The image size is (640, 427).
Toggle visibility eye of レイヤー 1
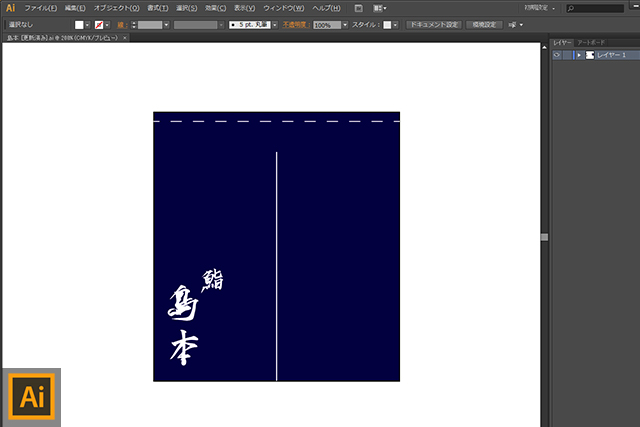tap(556, 55)
